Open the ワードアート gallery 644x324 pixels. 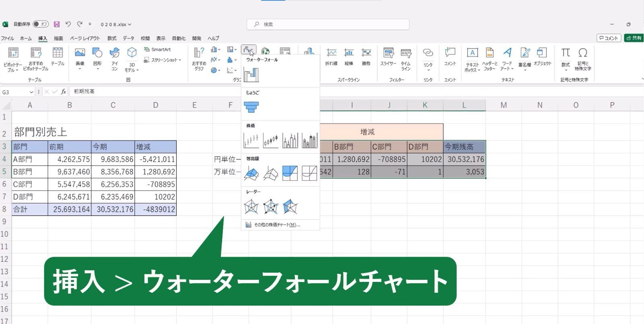[507, 59]
